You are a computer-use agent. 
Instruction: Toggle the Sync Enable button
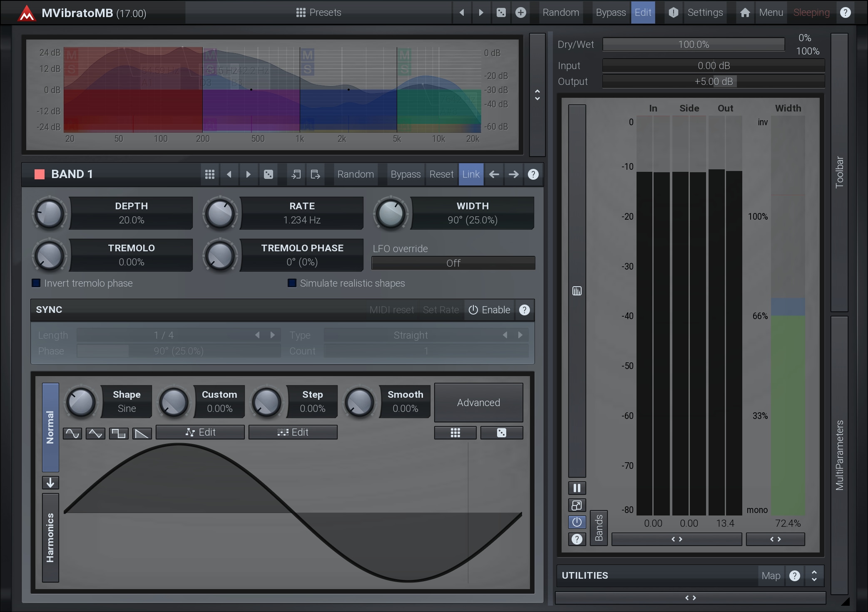click(489, 310)
